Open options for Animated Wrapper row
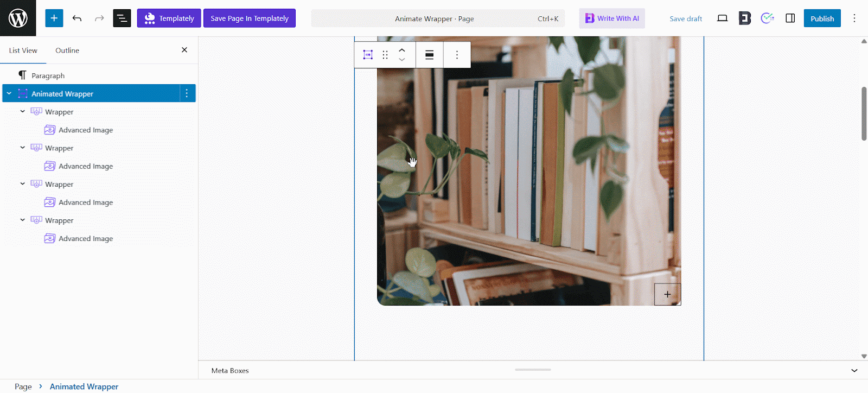The image size is (868, 393). pyautogui.click(x=187, y=93)
